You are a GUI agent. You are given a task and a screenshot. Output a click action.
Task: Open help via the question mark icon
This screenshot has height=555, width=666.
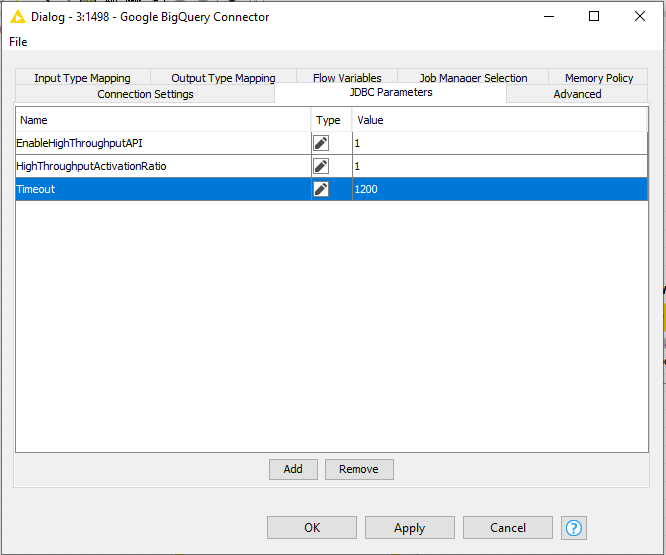pyautogui.click(x=573, y=528)
